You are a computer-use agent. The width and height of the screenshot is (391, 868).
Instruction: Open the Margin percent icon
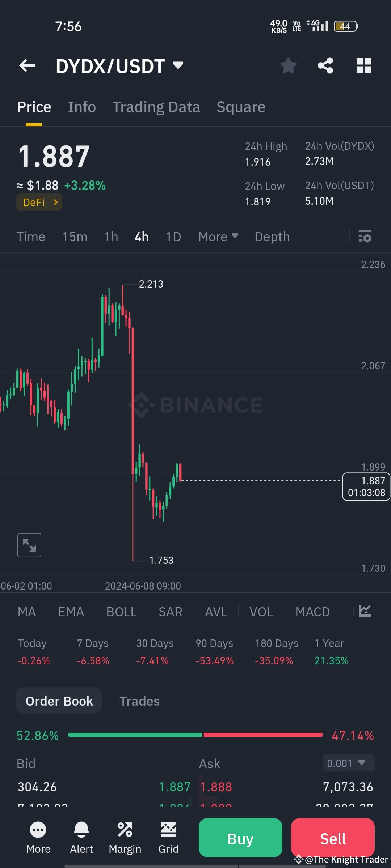coord(125,830)
